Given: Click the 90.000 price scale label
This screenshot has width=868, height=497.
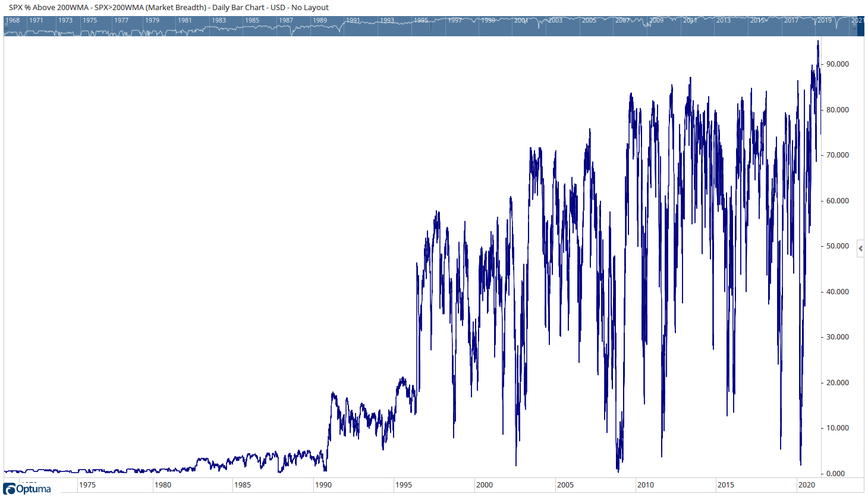Looking at the screenshot, I should (x=838, y=64).
